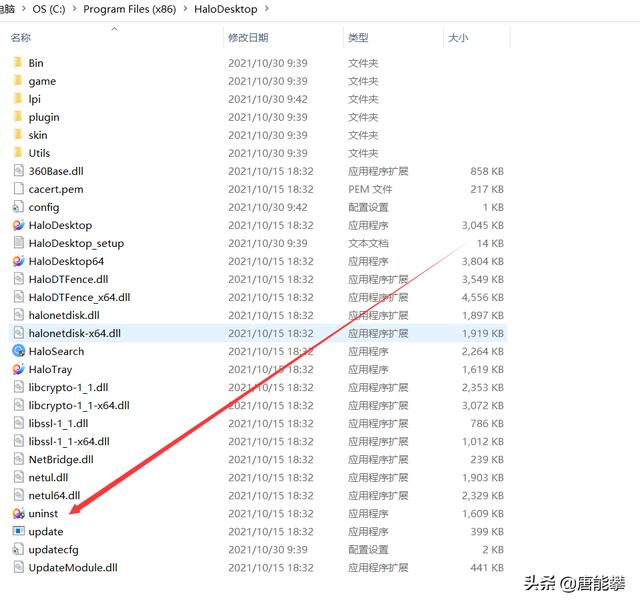Click the 1,919 KB size of halonetdisk-x64.dll

tap(482, 333)
